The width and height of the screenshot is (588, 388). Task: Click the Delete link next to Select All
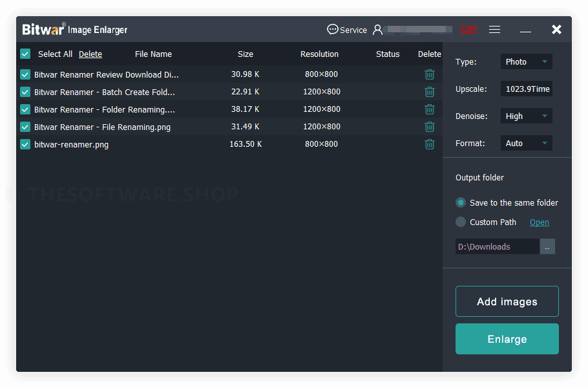click(x=90, y=54)
